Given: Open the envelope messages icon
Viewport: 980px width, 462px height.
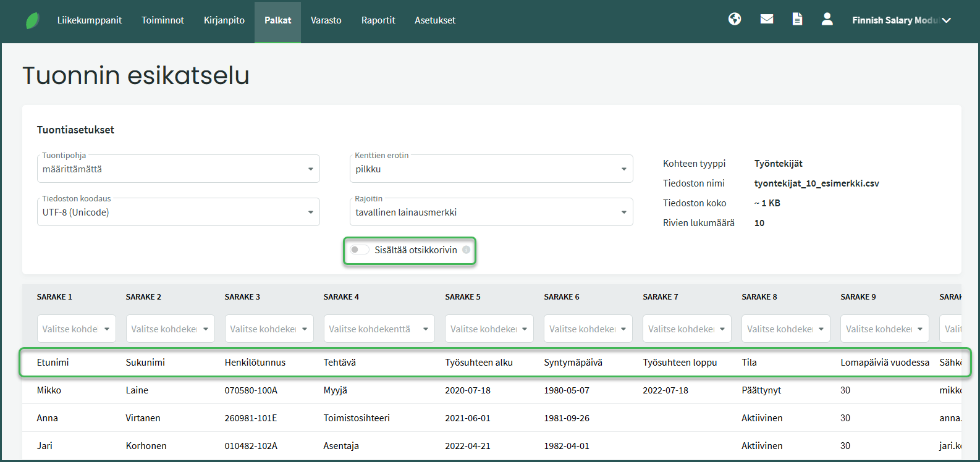Looking at the screenshot, I should 766,19.
